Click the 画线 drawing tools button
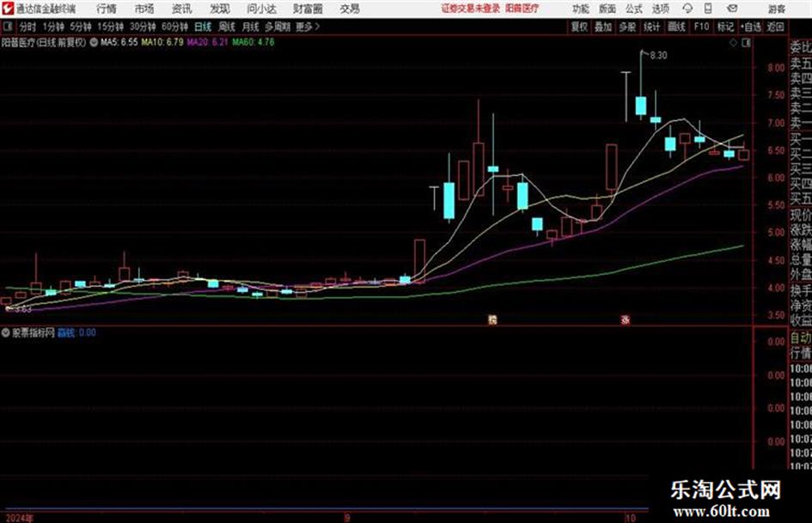The width and height of the screenshot is (812, 523). coord(676,27)
